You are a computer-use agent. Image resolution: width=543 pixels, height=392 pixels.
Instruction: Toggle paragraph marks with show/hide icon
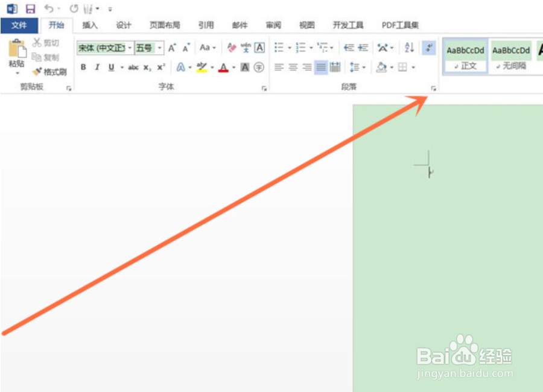click(428, 48)
